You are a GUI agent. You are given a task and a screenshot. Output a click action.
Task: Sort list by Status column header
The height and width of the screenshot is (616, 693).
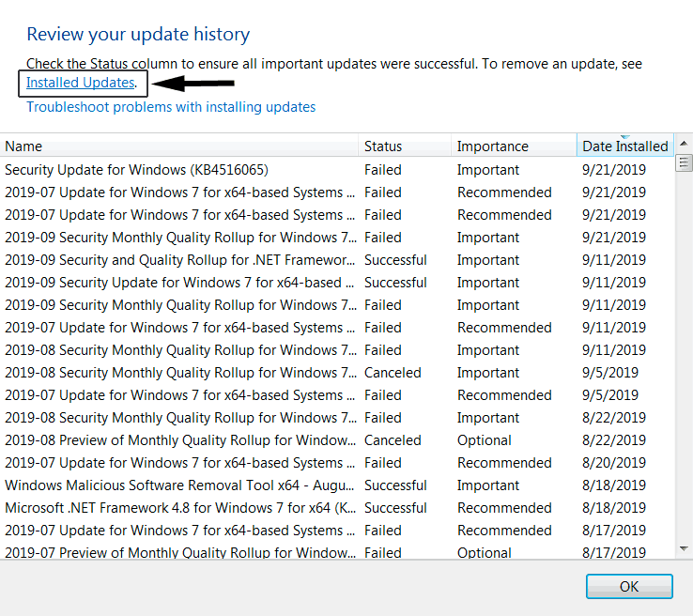click(405, 146)
